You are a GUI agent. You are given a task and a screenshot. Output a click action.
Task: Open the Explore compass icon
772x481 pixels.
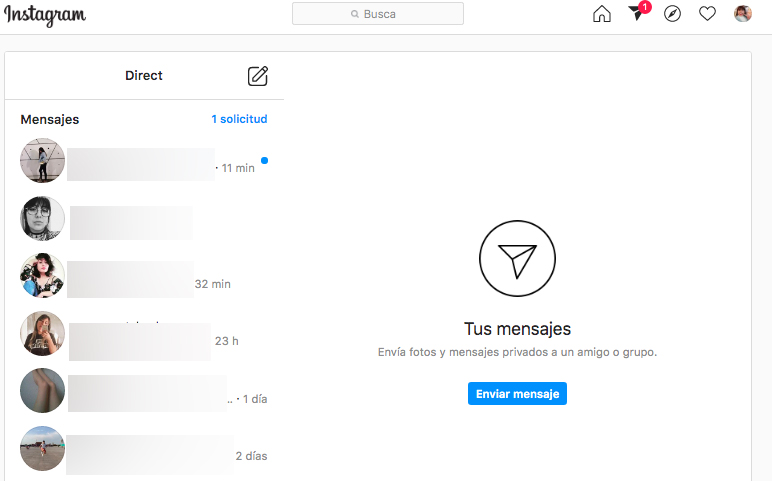672,14
